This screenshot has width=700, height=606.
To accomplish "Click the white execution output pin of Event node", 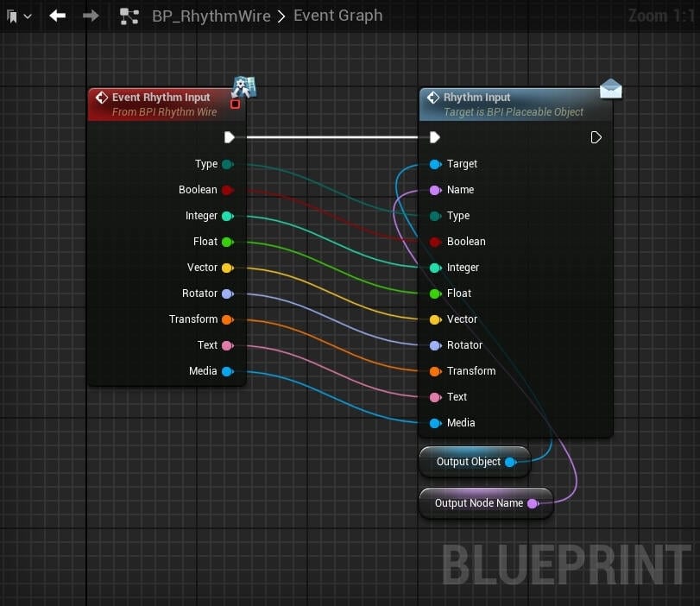I will [x=229, y=136].
